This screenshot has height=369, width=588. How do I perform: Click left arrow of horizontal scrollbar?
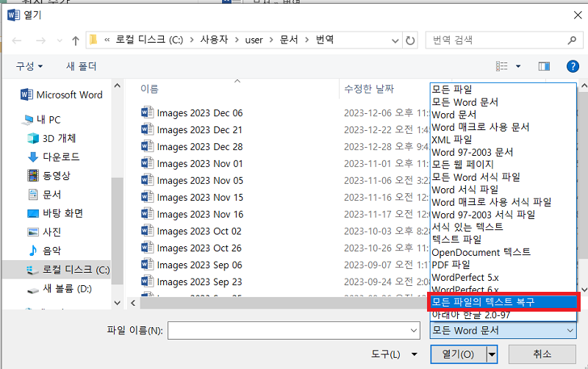point(133,303)
